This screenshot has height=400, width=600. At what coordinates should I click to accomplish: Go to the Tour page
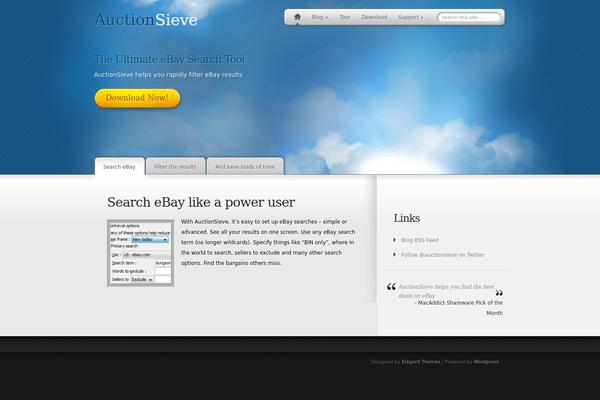pos(345,17)
